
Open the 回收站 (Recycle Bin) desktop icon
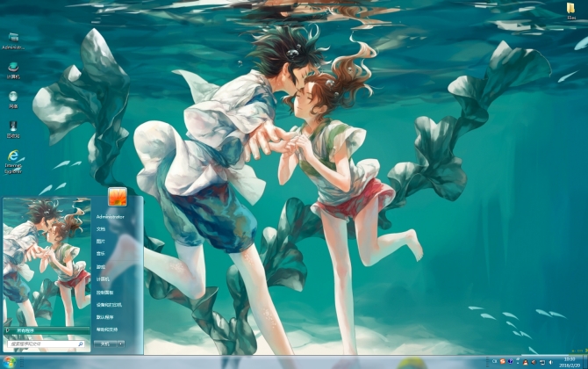pyautogui.click(x=13, y=129)
